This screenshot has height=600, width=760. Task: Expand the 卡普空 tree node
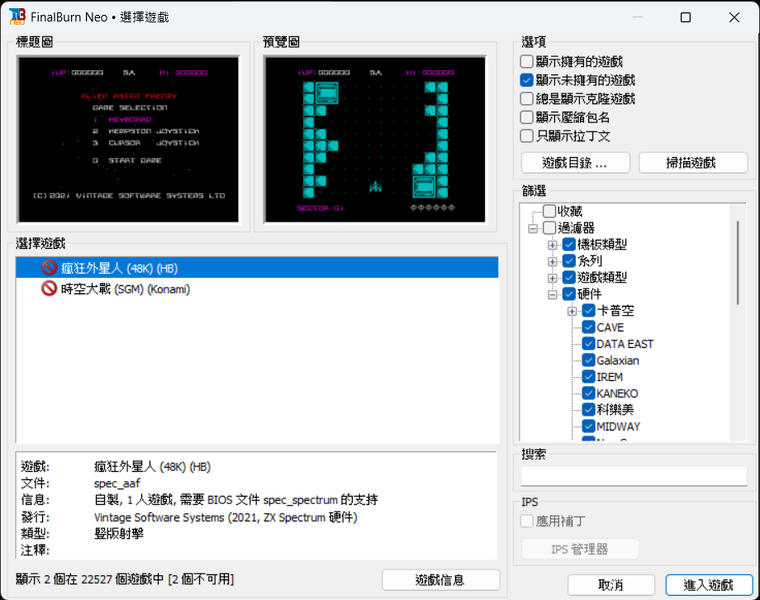point(572,311)
